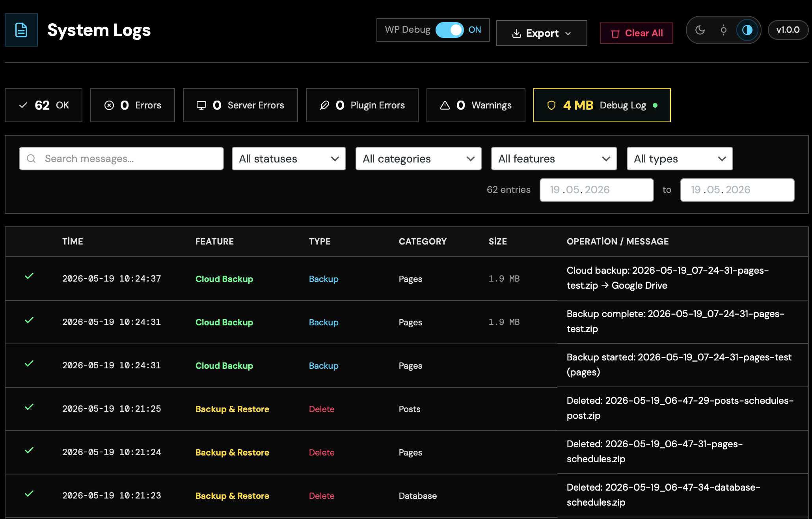Click Cloud Backup feature in 10:24:37 row
The image size is (812, 519).
224,279
